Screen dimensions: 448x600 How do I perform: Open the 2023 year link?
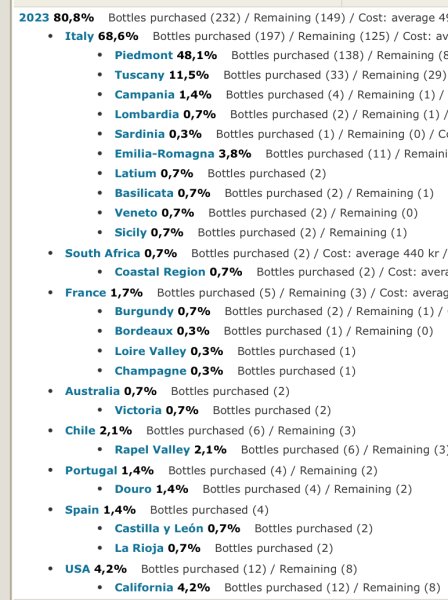click(x=34, y=18)
